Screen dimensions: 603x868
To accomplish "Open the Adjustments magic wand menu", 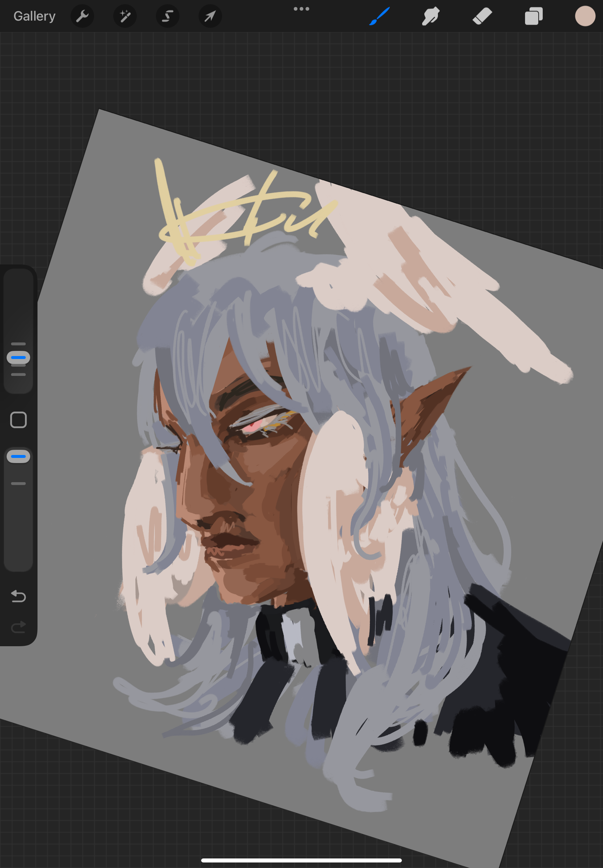I will click(x=125, y=16).
